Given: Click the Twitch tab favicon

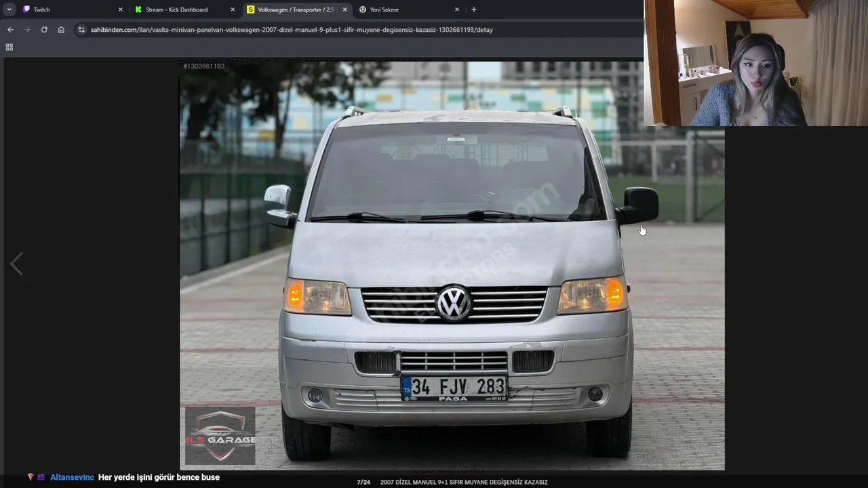Looking at the screenshot, I should point(26,9).
